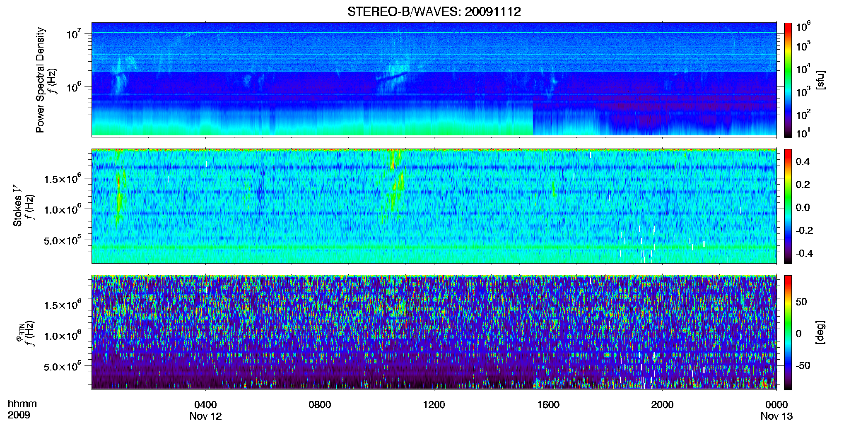Click the 1600 time axis label
Image resolution: width=868 pixels, height=447 pixels.
[548, 404]
